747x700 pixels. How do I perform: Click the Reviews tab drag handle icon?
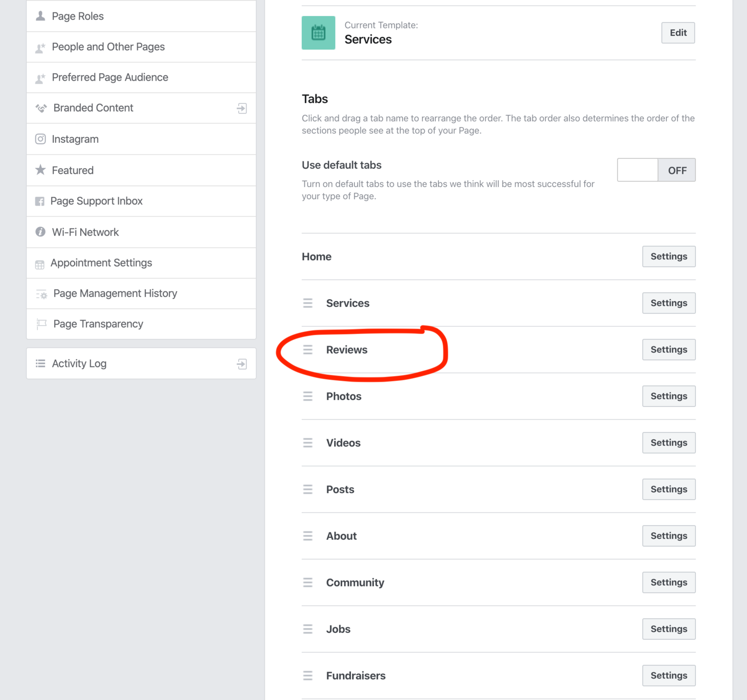point(308,350)
